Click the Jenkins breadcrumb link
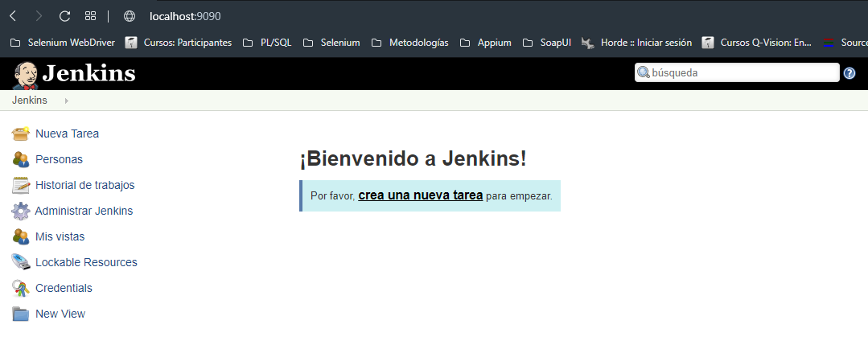 click(x=30, y=101)
